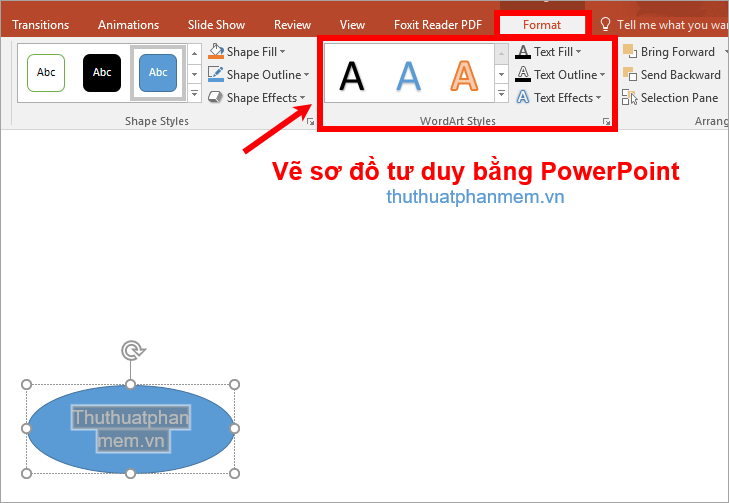The height and width of the screenshot is (503, 729).
Task: Open the Shape Styles dialog launcher
Action: [311, 122]
